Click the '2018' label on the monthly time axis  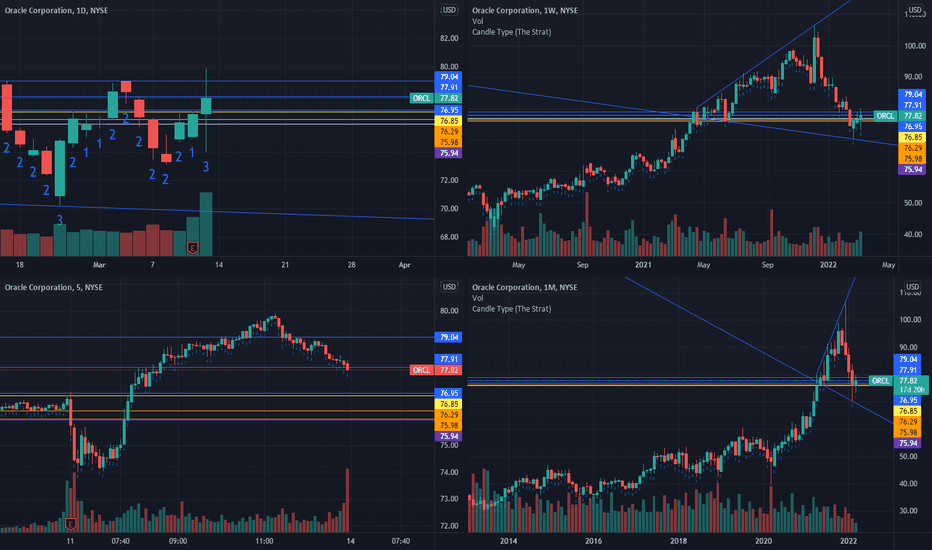678,541
